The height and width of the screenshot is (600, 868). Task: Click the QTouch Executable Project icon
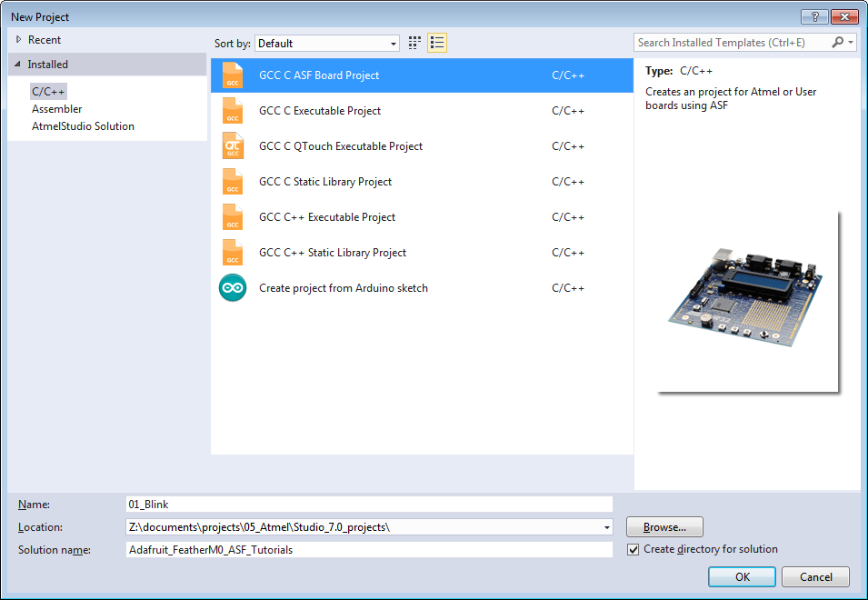point(233,146)
